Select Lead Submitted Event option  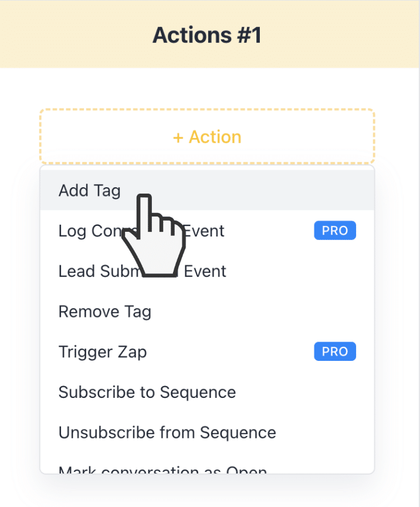coord(207,271)
